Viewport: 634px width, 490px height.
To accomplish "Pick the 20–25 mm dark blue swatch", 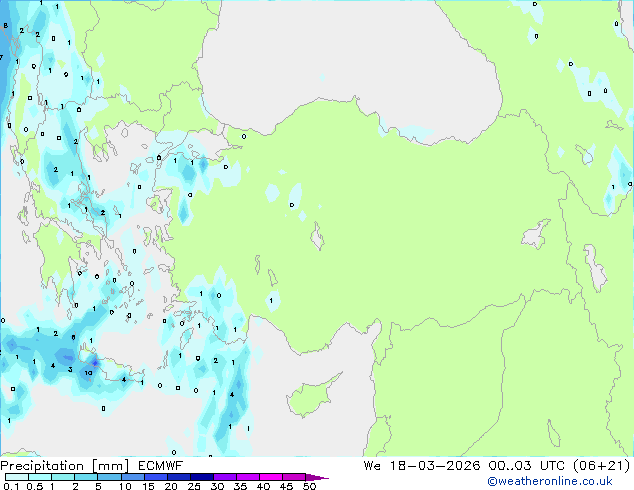I will point(179,477).
